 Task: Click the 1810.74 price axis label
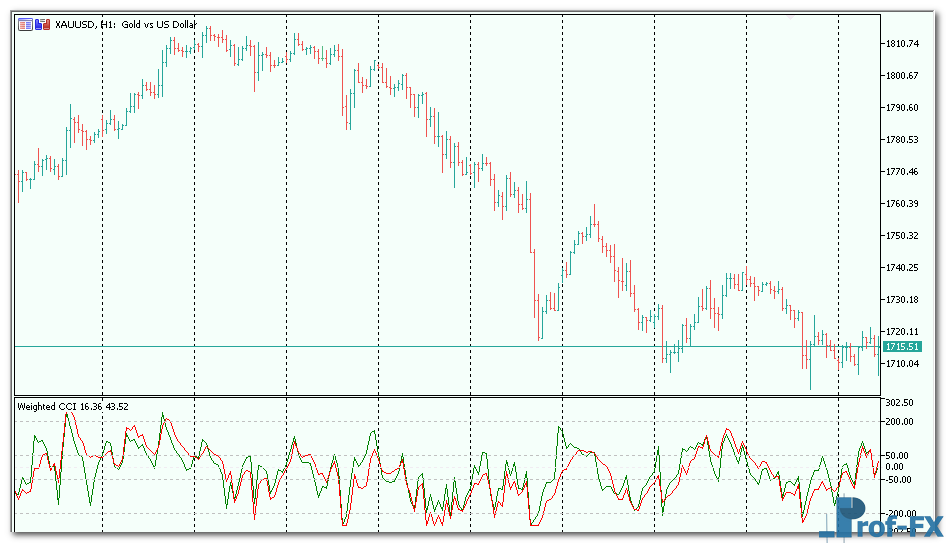pos(901,44)
